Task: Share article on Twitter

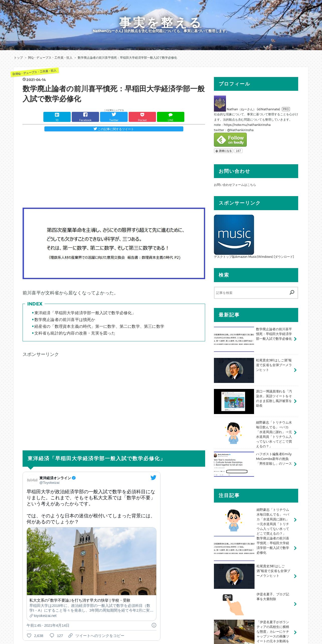Action: (114, 117)
